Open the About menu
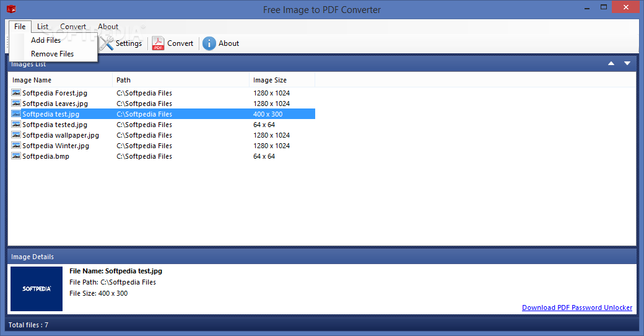This screenshot has width=644, height=336. coord(108,26)
